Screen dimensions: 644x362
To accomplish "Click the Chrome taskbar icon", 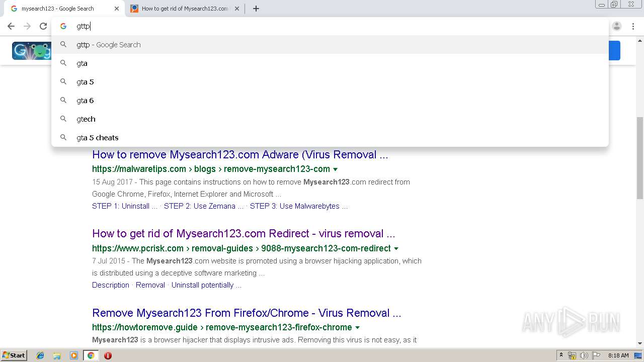I will click(x=91, y=355).
